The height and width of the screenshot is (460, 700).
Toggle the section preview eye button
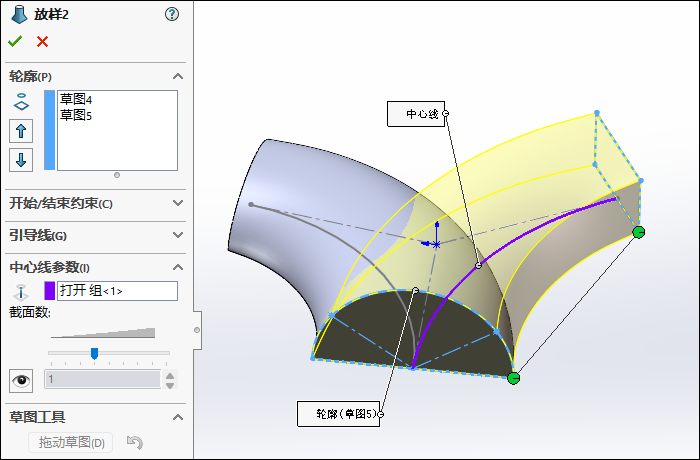coord(21,381)
